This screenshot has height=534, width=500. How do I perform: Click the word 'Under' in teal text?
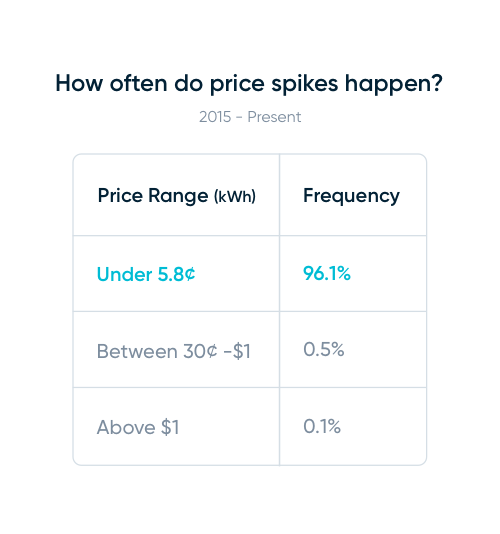(x=124, y=274)
